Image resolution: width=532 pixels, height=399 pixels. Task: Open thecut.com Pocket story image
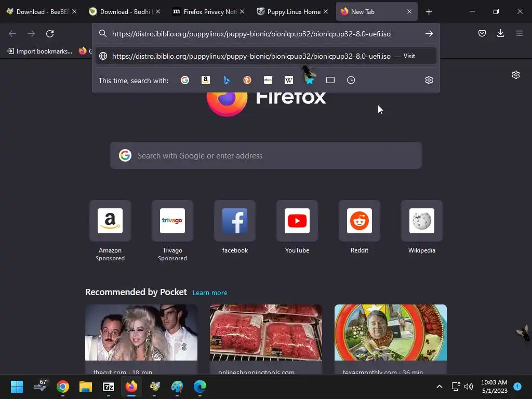(x=141, y=332)
